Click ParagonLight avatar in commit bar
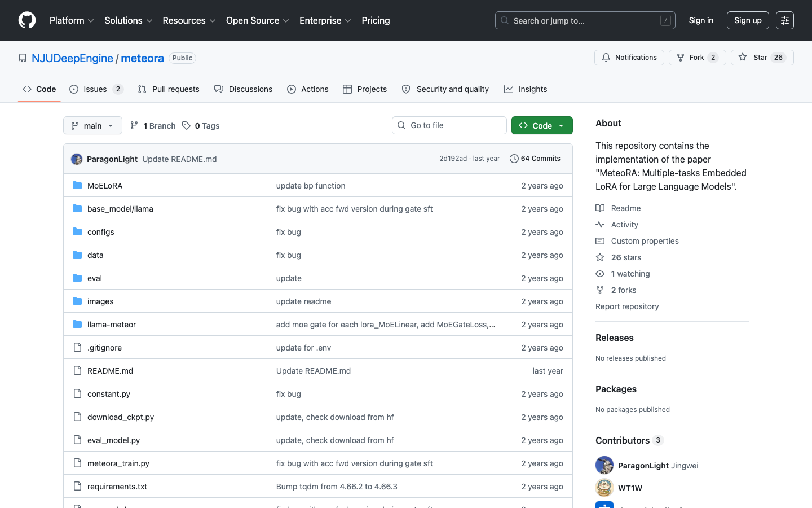This screenshot has height=508, width=812. coord(77,159)
